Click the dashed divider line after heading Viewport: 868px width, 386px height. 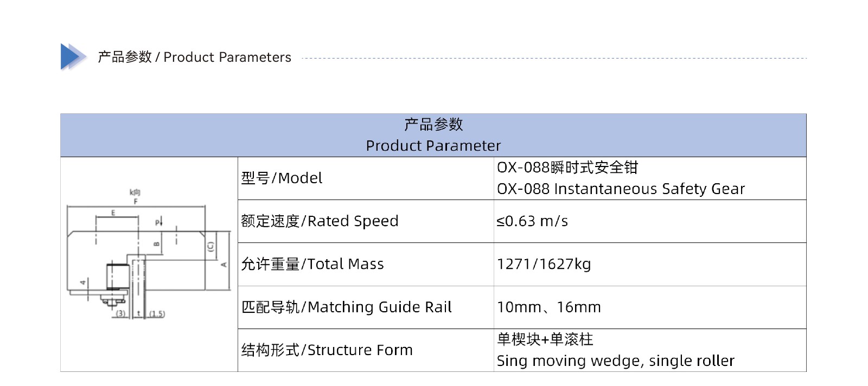point(554,57)
